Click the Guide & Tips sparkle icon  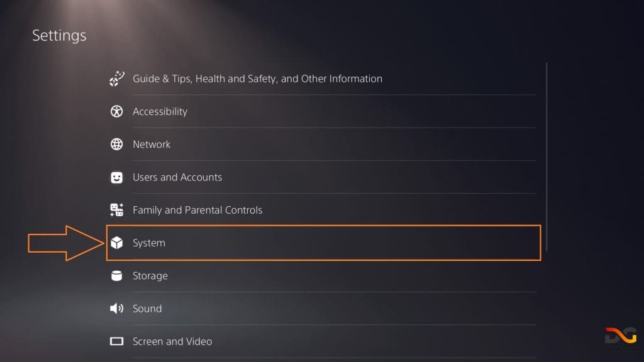(117, 79)
